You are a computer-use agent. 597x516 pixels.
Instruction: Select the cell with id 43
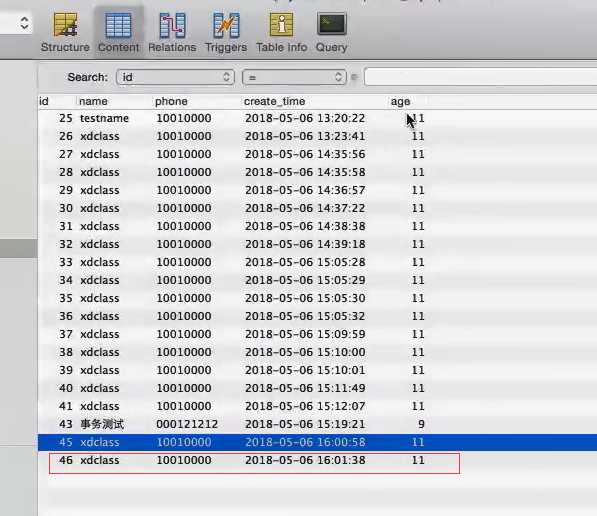65,424
